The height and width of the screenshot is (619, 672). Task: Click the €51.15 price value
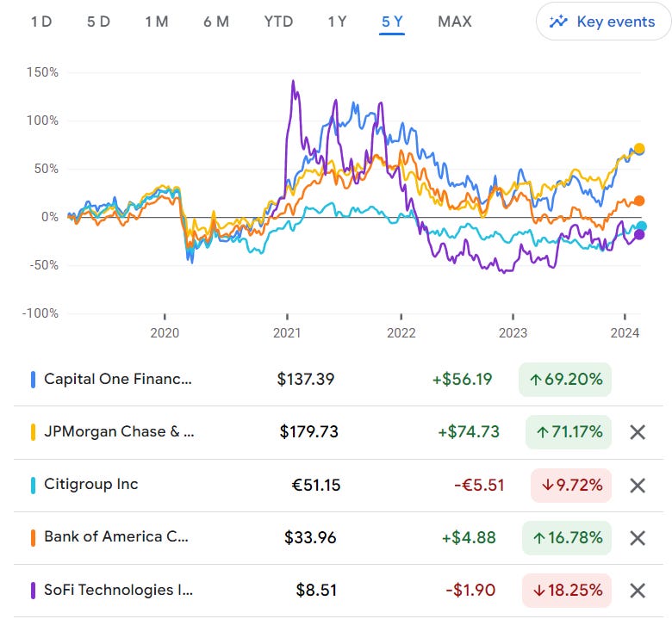[316, 485]
